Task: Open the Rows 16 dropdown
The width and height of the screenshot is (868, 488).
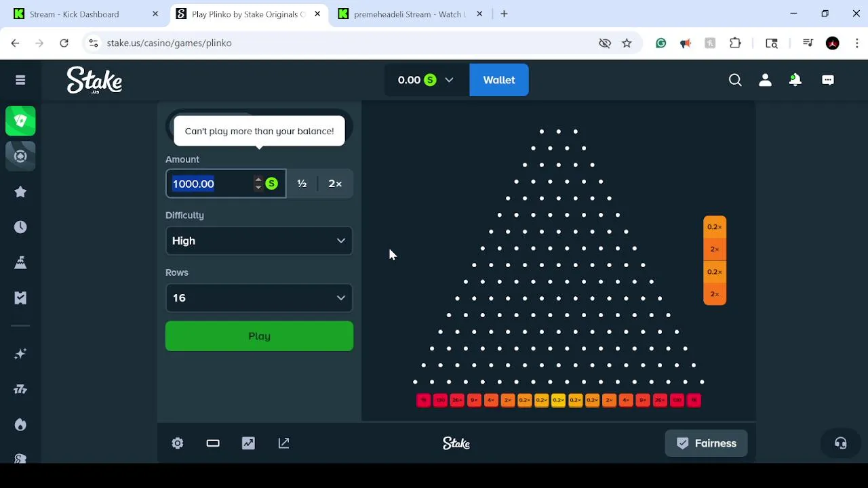Action: click(259, 298)
